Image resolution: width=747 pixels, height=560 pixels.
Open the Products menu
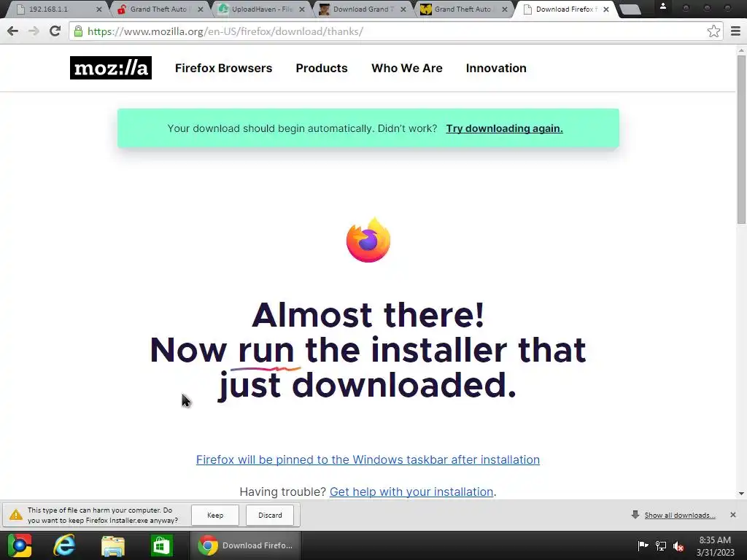[x=322, y=68]
